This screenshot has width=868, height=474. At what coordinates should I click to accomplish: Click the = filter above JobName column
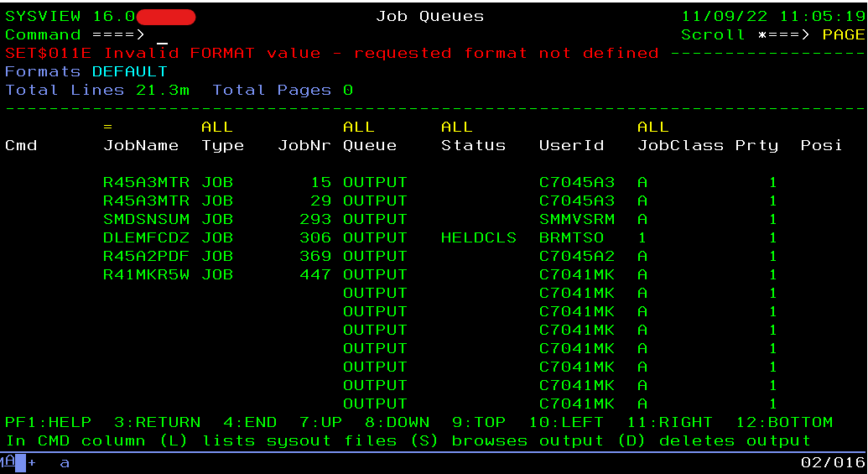tap(107, 128)
